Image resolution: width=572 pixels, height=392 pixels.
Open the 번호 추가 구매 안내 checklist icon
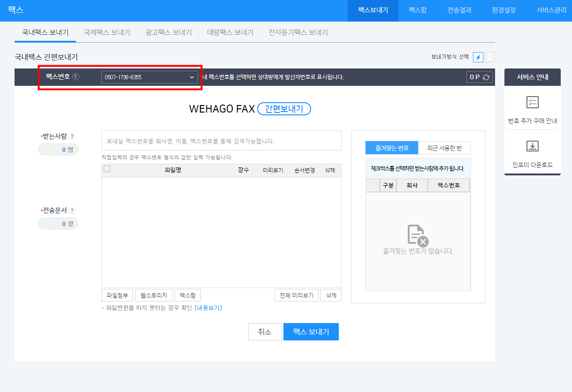pyautogui.click(x=532, y=102)
